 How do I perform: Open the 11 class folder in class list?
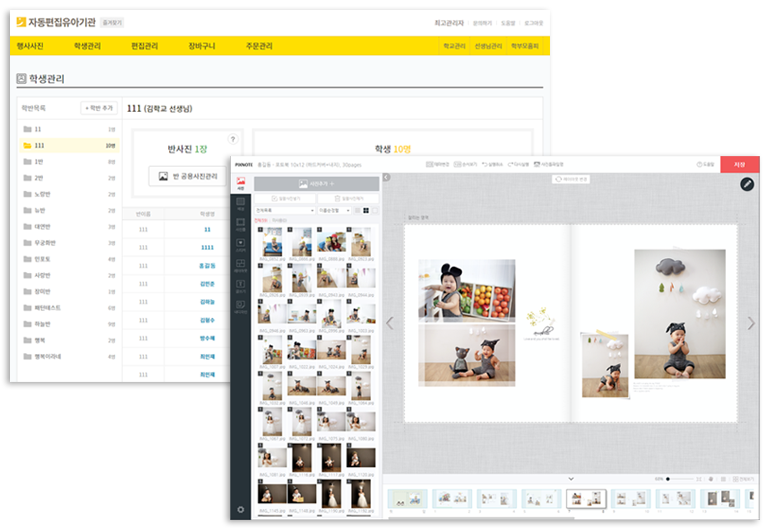coord(69,129)
